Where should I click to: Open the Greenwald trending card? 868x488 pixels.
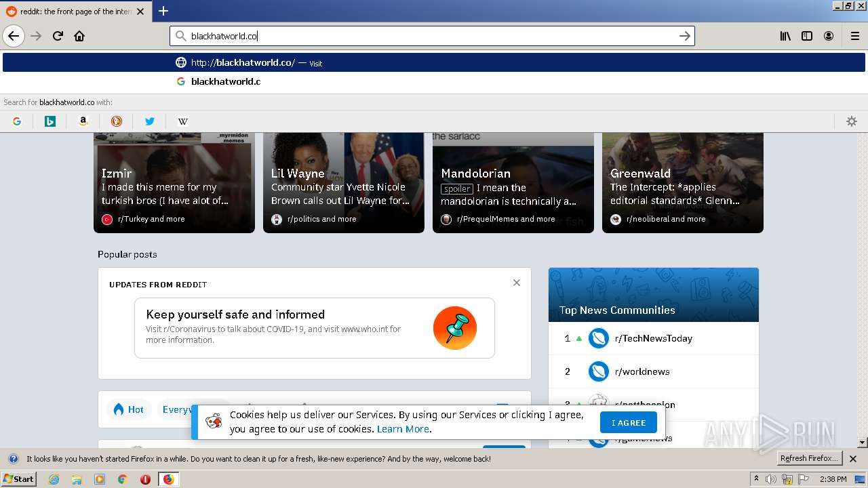click(683, 183)
